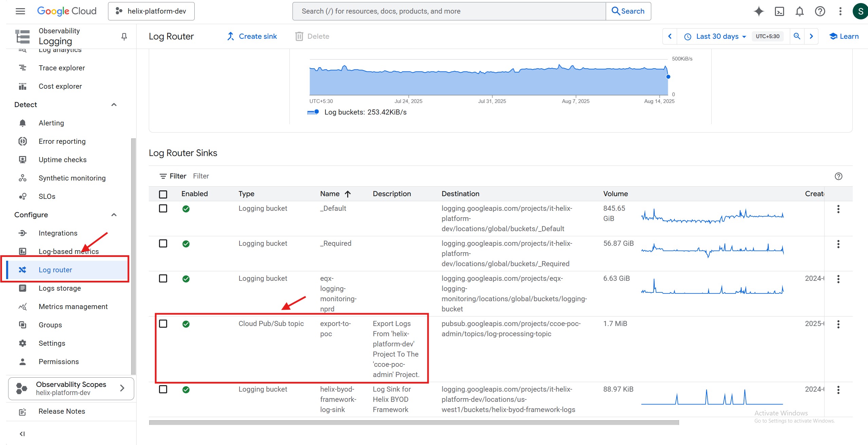The width and height of the screenshot is (868, 445).
Task: Open the Last 30 days time dropdown
Action: pyautogui.click(x=717, y=36)
